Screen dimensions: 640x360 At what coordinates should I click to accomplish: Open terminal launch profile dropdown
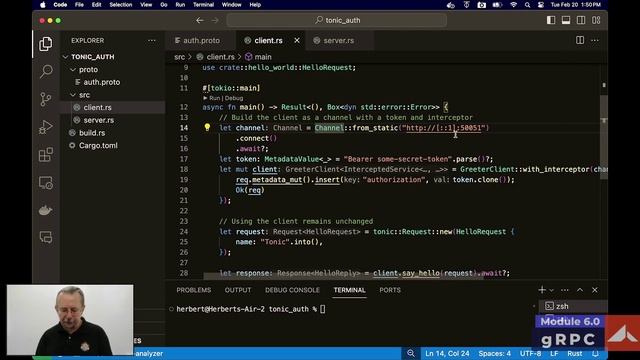coord(551,290)
